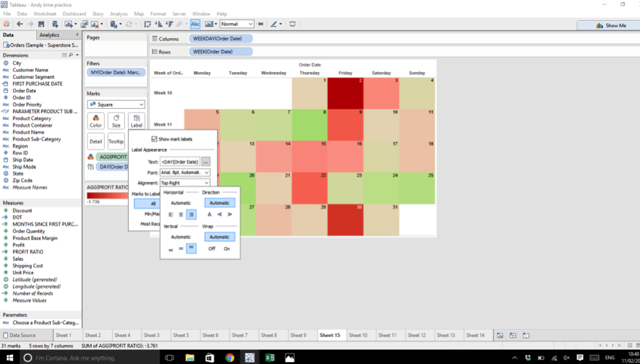Click the new worksheet icon after Sheet 14
640x364 pixels.
500,336
